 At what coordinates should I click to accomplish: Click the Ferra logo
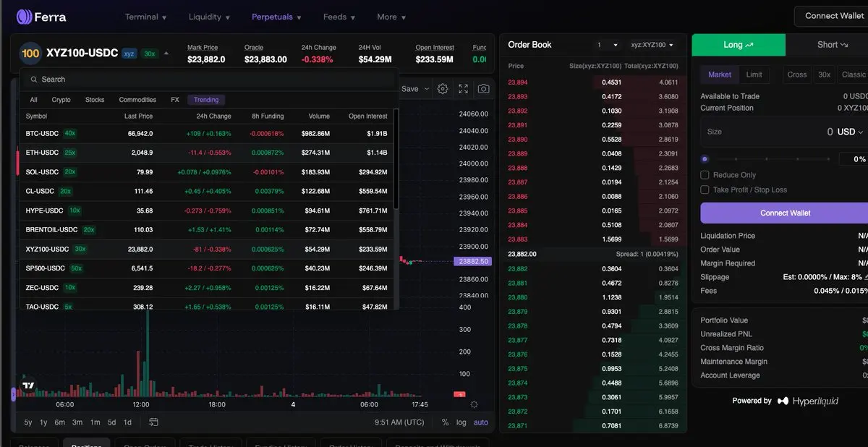(x=41, y=17)
